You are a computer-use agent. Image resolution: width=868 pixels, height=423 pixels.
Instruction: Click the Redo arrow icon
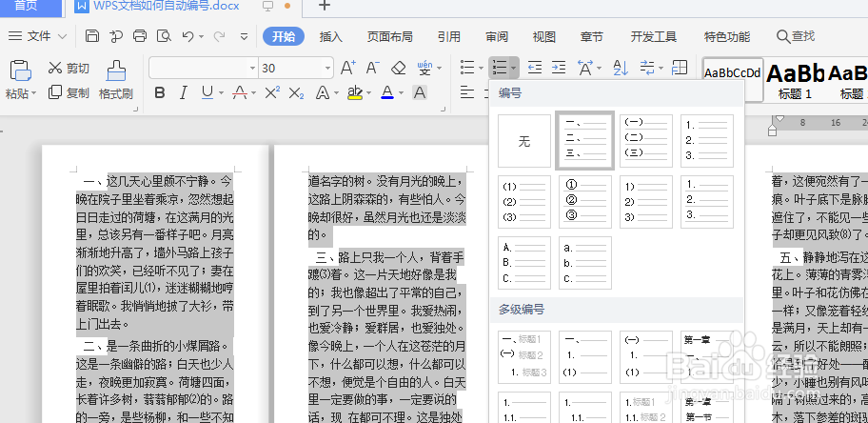[x=219, y=36]
